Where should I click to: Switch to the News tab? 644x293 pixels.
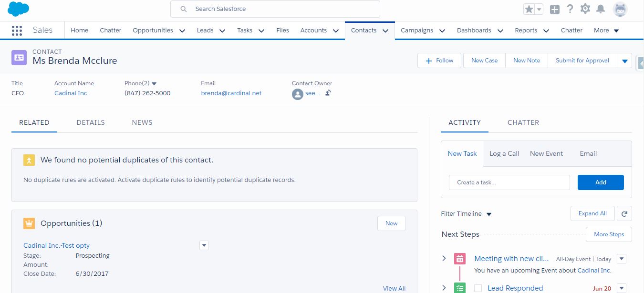coord(142,122)
